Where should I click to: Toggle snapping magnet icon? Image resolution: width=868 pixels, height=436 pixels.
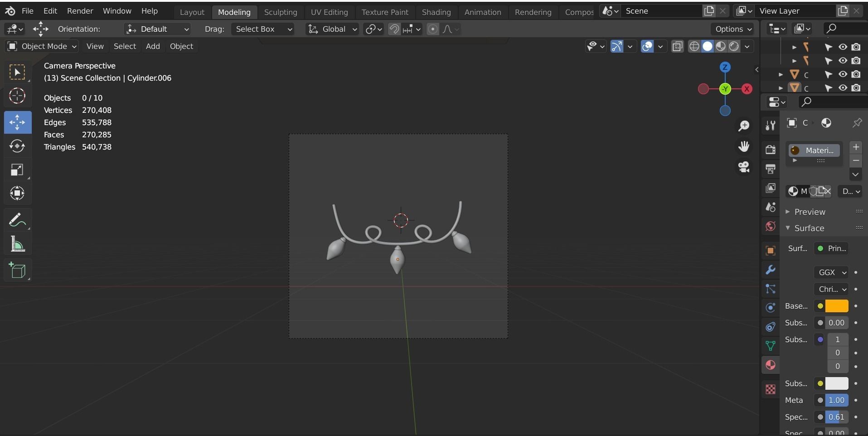click(x=394, y=29)
